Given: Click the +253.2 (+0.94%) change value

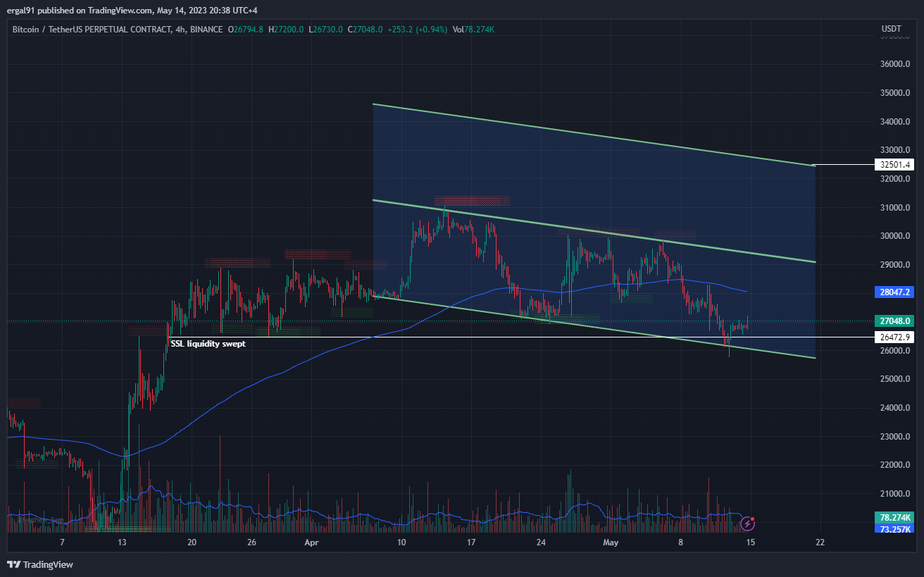Looking at the screenshot, I should (418, 30).
